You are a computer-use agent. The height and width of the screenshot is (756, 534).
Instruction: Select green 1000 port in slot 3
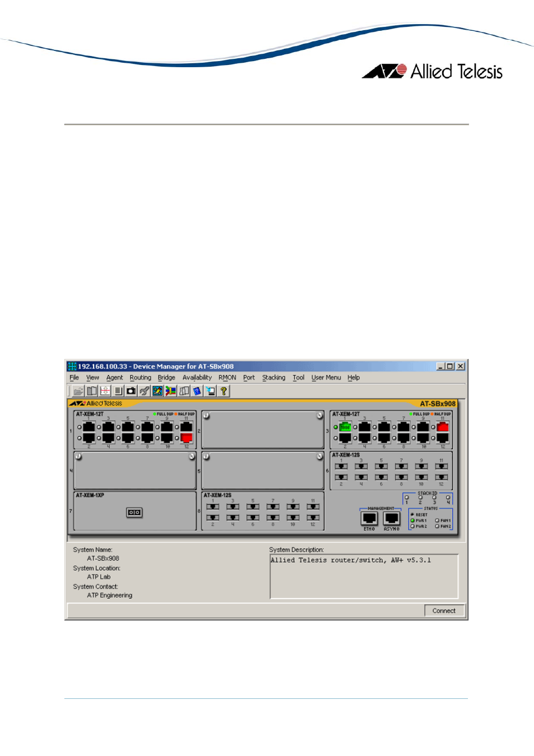[345, 427]
